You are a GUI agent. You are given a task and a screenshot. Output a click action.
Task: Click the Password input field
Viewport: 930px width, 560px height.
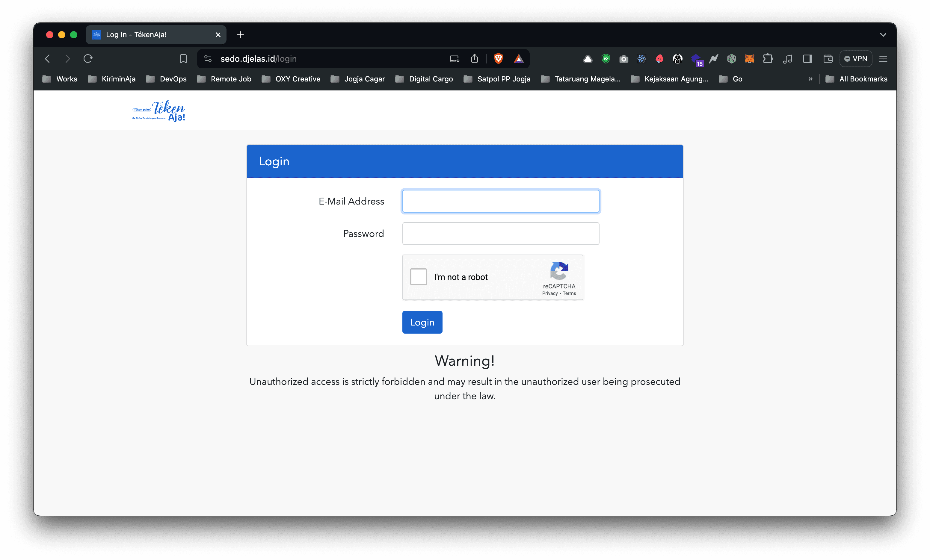500,233
